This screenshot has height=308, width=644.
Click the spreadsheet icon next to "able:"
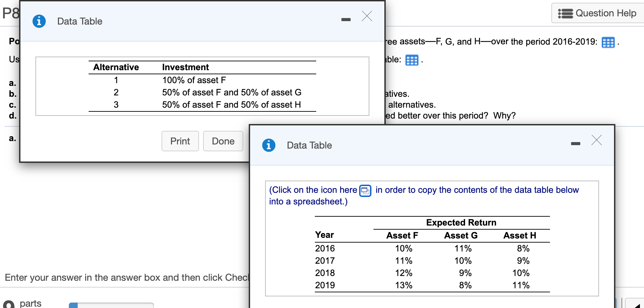tap(412, 60)
